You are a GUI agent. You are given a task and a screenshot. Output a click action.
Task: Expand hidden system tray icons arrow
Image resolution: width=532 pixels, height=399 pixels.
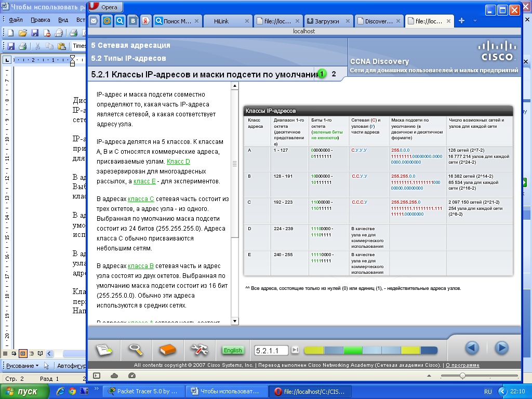pyautogui.click(x=502, y=391)
